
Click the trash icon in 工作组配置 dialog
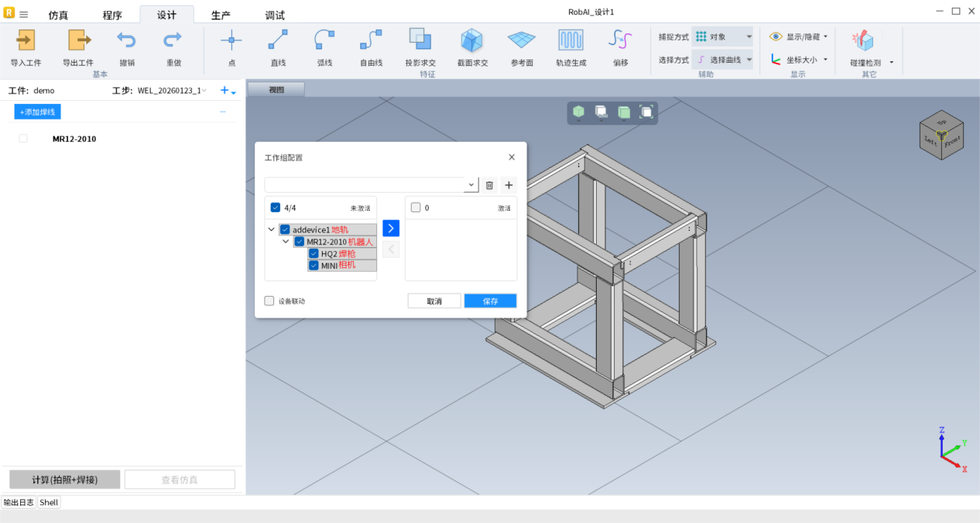[x=489, y=185]
